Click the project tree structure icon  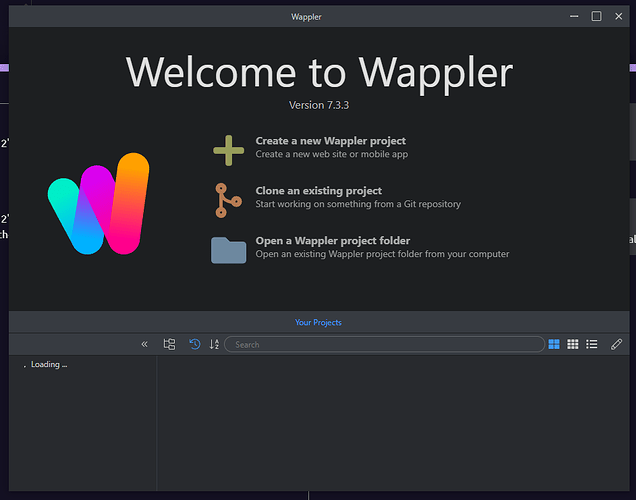pyautogui.click(x=169, y=344)
